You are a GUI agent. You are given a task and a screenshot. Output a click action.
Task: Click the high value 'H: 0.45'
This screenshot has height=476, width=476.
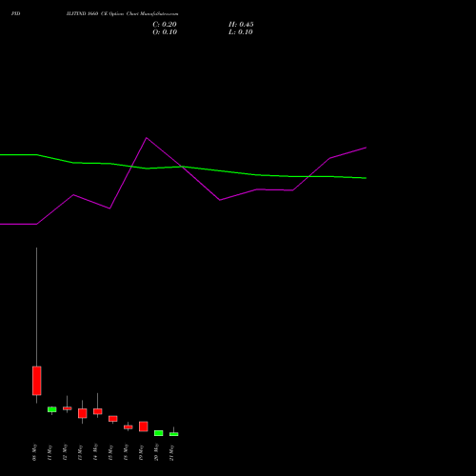[241, 25]
